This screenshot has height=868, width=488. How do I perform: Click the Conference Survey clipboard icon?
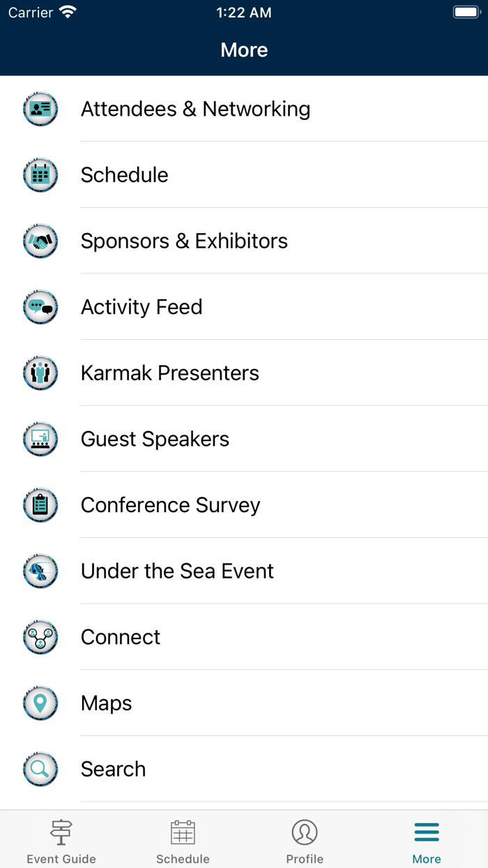pyautogui.click(x=40, y=504)
